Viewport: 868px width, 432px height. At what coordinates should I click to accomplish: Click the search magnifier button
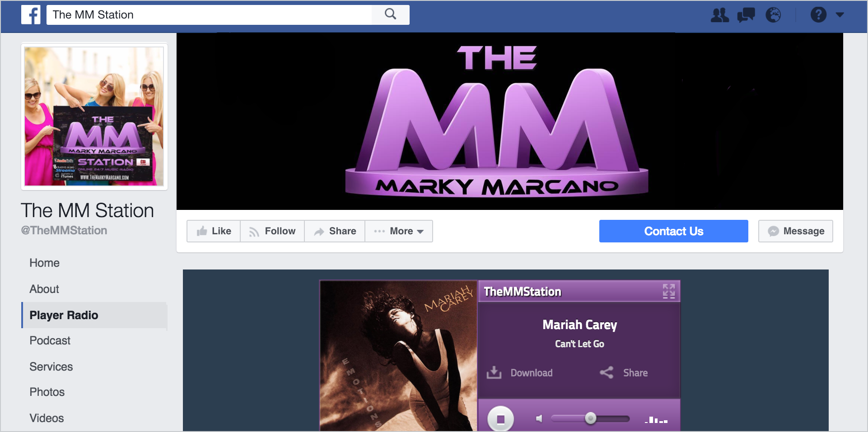pyautogui.click(x=391, y=14)
